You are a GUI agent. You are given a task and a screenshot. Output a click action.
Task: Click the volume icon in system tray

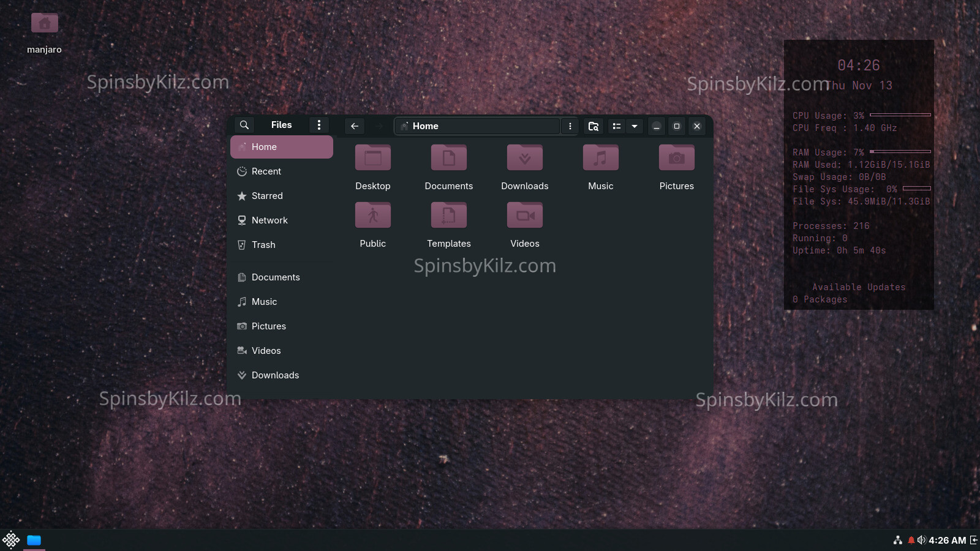(921, 540)
